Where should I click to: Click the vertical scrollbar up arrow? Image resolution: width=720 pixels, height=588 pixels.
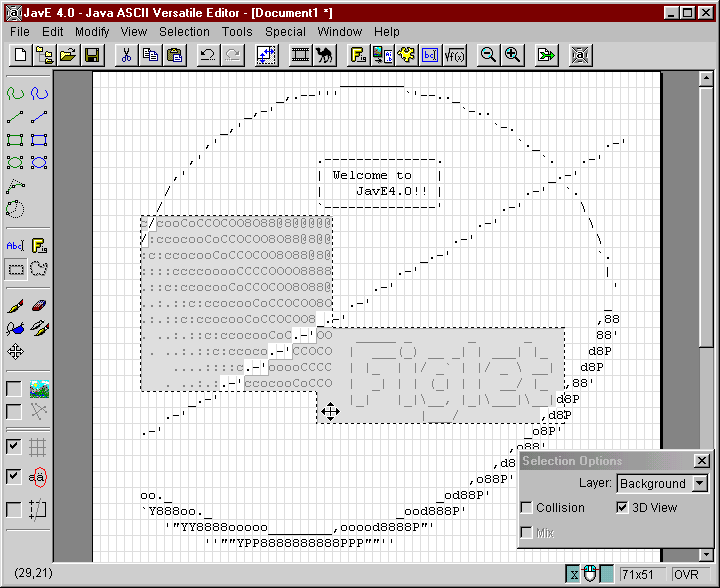point(706,78)
